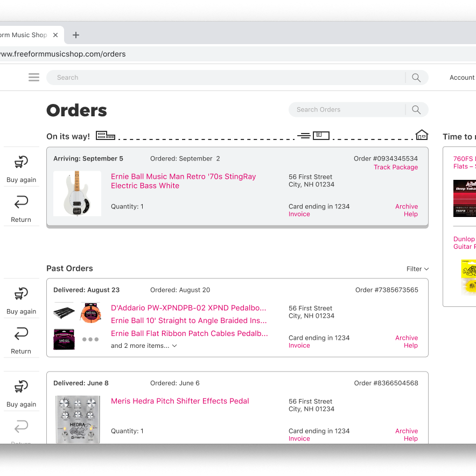Archive order #0934345534

[407, 206]
